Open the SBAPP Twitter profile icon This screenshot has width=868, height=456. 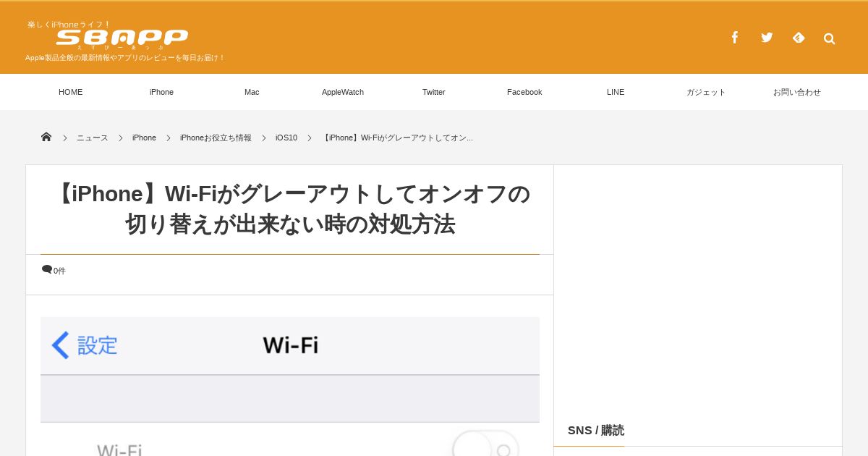(767, 38)
